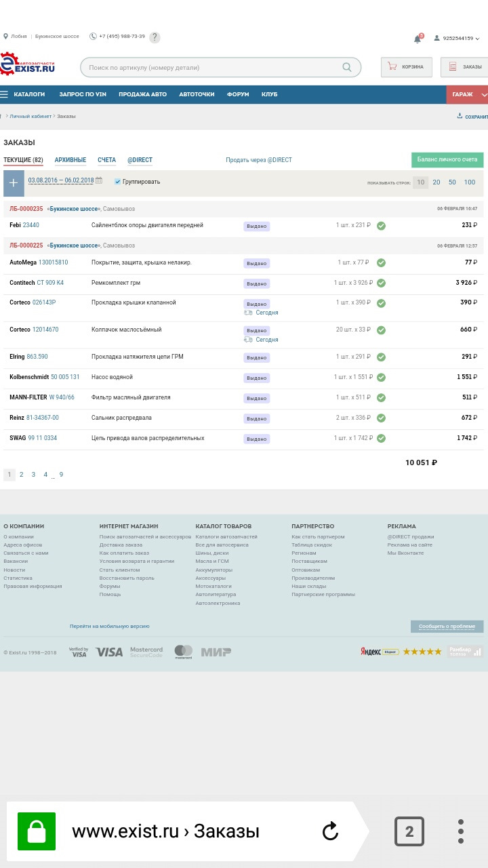Open notifications bell icon
The width and height of the screenshot is (488, 868).
[x=418, y=38]
